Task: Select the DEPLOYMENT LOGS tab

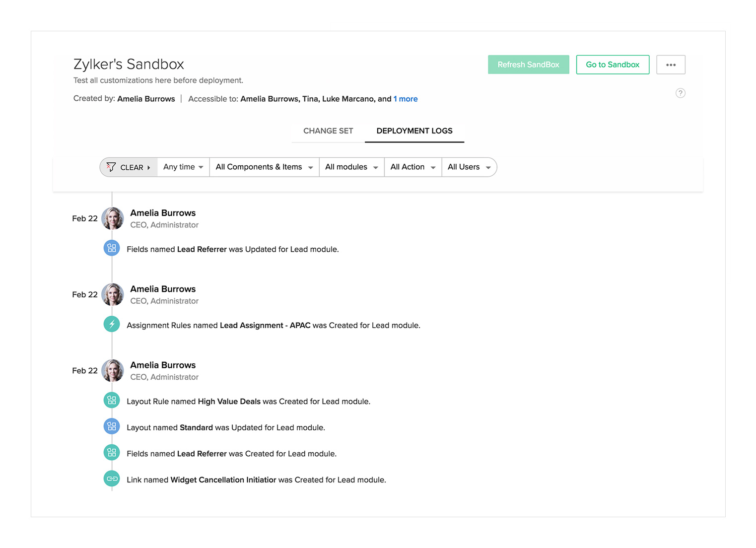Action: 414,131
